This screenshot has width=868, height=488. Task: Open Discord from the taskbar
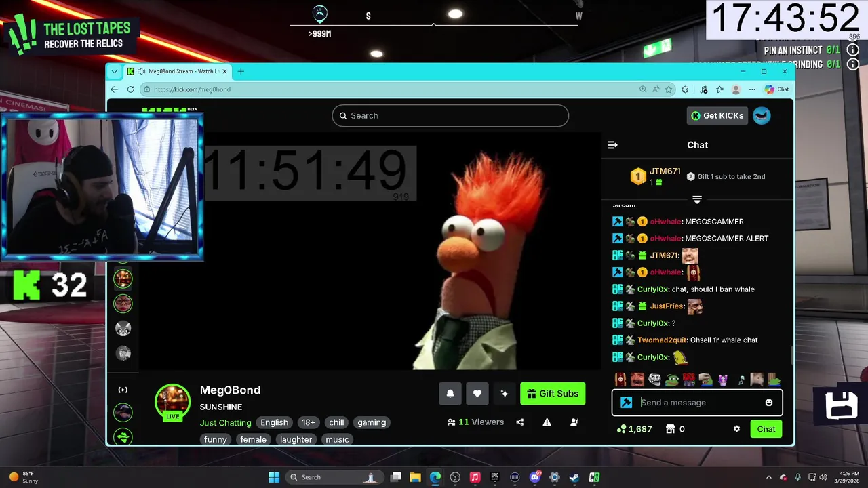(534, 477)
